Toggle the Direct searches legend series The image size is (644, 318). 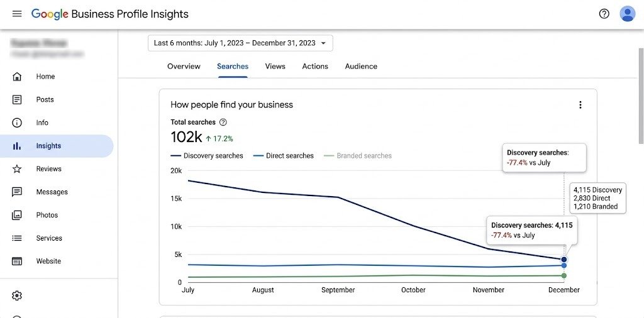pos(284,155)
